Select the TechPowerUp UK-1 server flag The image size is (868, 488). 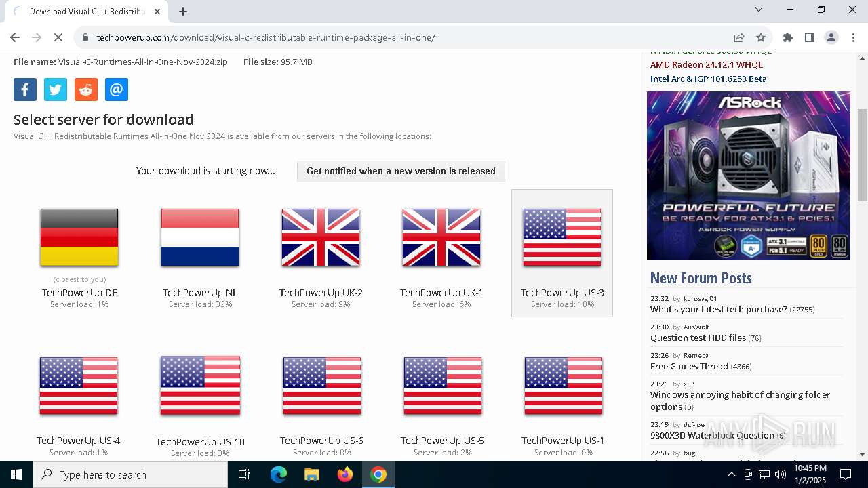pyautogui.click(x=441, y=237)
